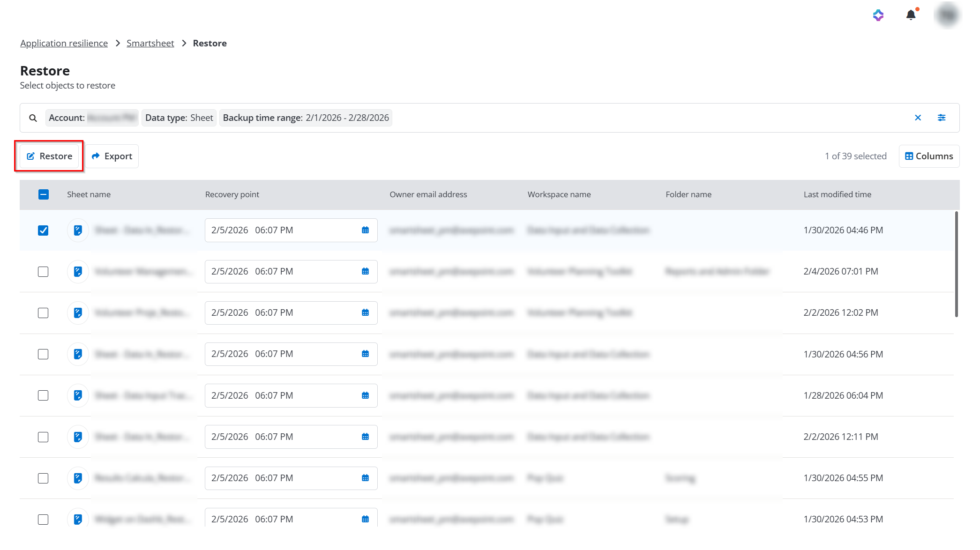Click the colorful AI assistant icon
Viewport: 980px width, 550px height.
click(x=878, y=15)
